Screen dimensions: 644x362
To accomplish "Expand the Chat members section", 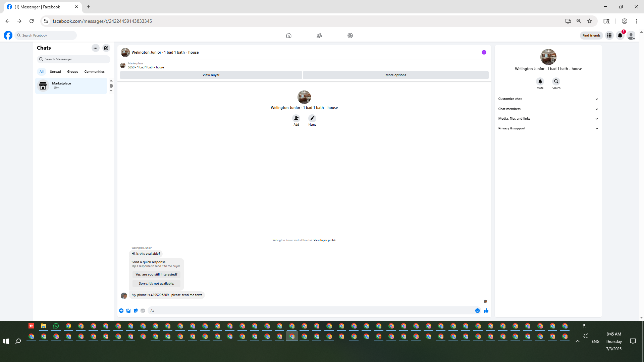I will pos(548,109).
